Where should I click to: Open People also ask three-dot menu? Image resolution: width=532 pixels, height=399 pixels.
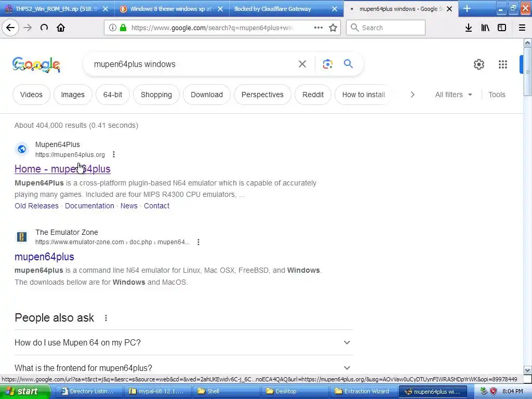tap(106, 318)
